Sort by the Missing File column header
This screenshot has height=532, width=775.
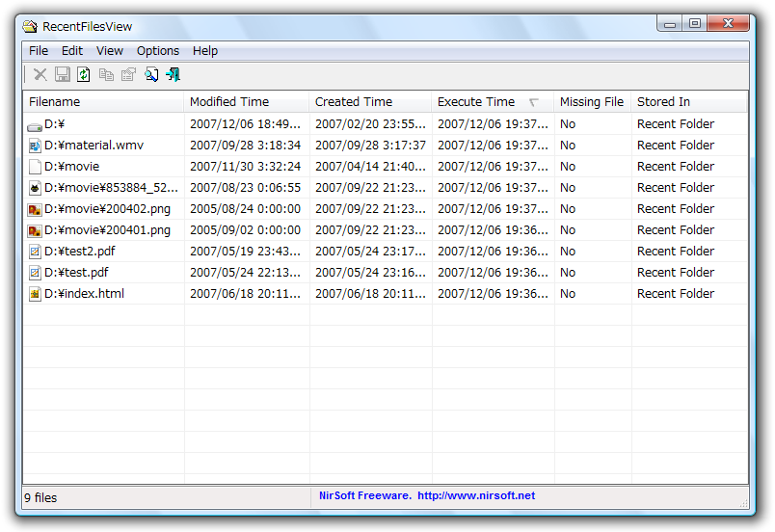[x=593, y=102]
